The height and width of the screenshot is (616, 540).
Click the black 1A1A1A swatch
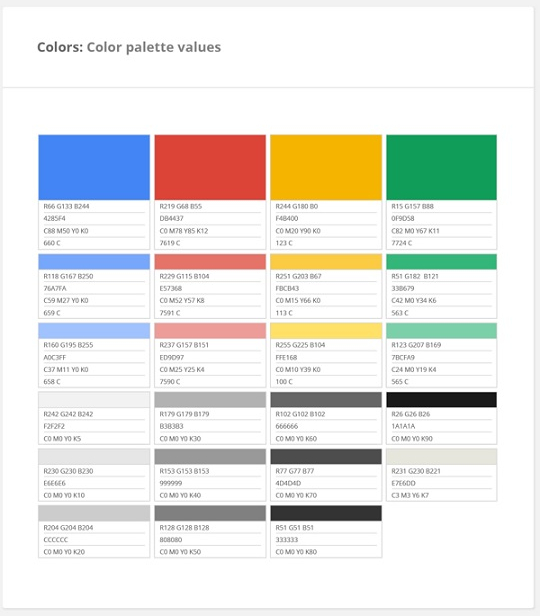click(x=441, y=400)
